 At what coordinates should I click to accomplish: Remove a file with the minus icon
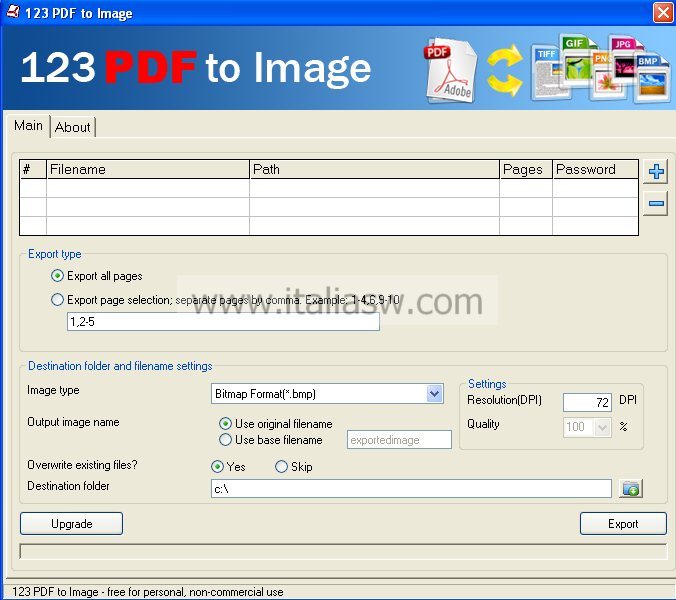pyautogui.click(x=656, y=203)
